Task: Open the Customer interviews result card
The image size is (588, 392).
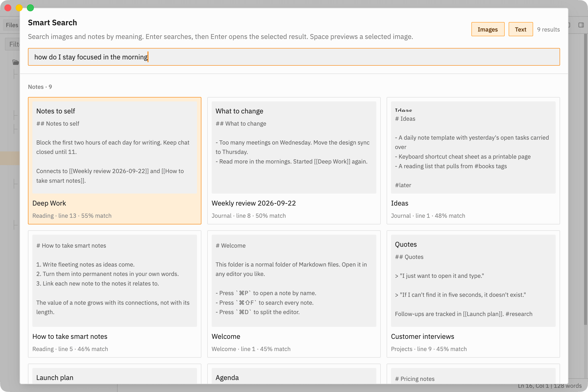Action: pyautogui.click(x=473, y=294)
